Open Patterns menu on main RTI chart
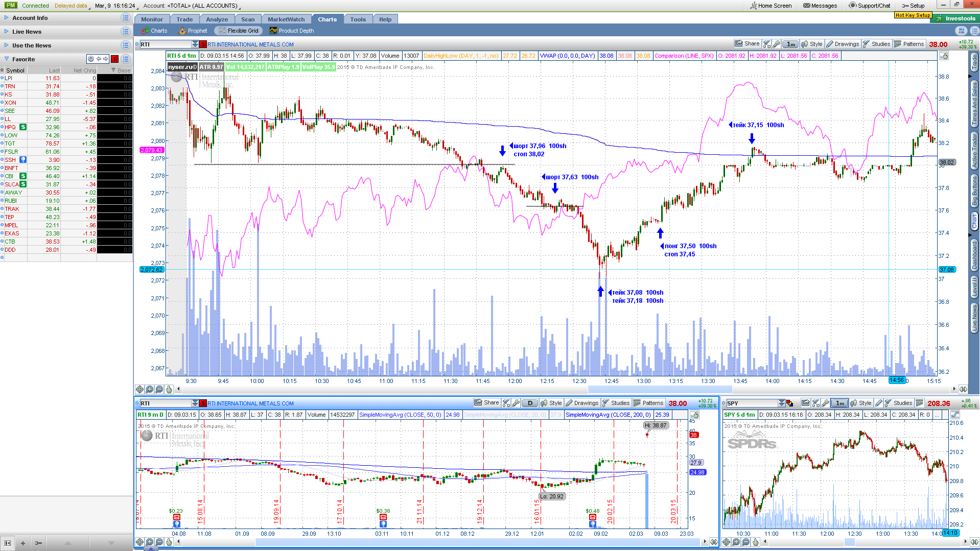Screen dimensions: 980x551 click(x=909, y=44)
